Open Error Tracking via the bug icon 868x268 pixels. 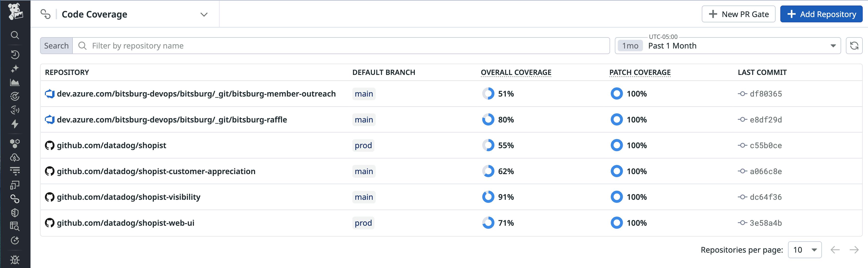pos(15,260)
